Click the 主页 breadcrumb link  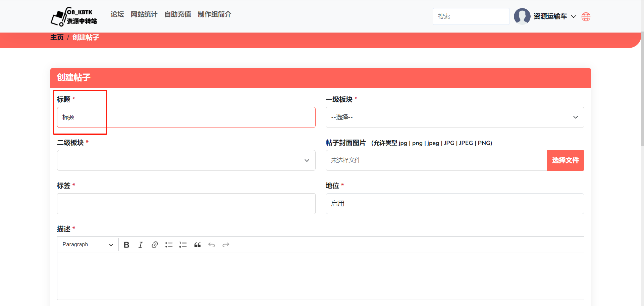tap(57, 37)
